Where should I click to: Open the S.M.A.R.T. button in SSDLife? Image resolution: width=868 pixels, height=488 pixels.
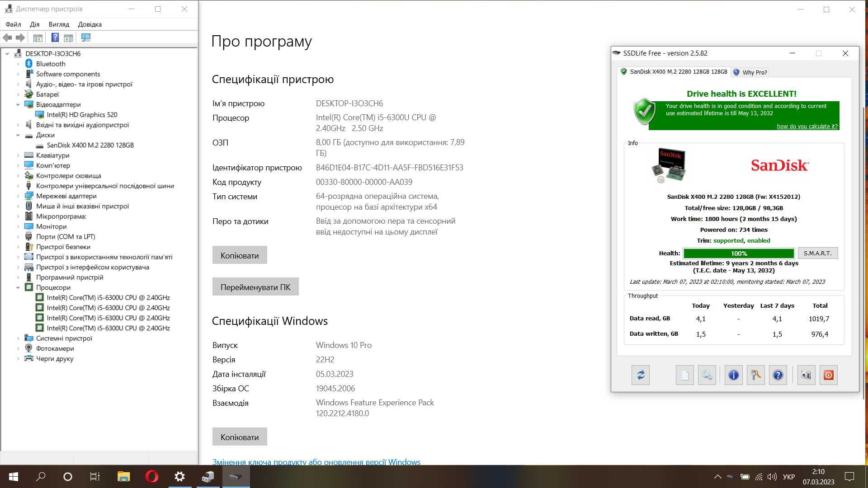point(817,253)
